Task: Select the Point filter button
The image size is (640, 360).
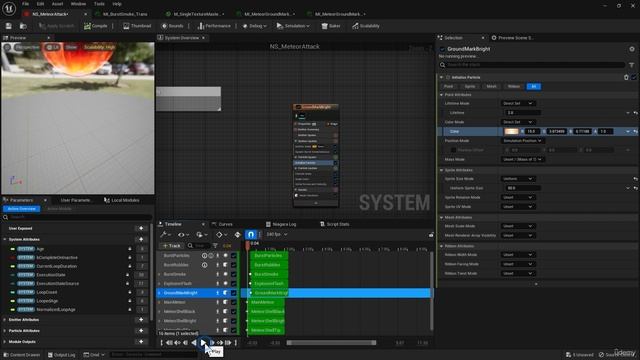Action: point(448,86)
